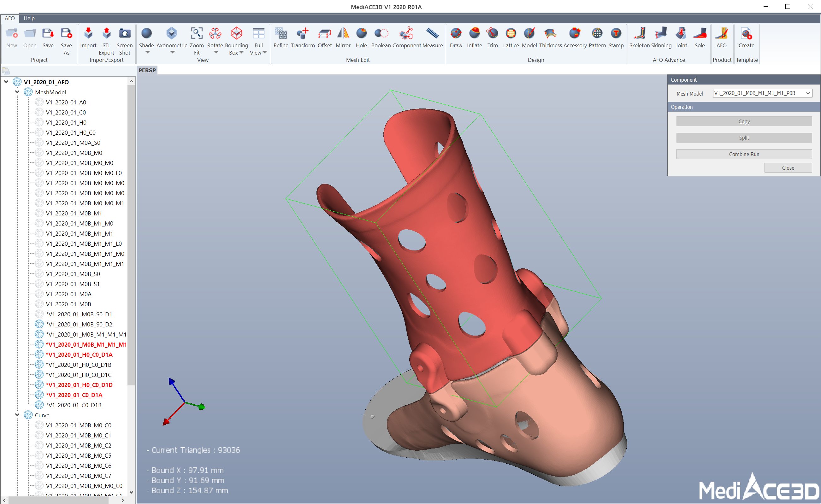Image resolution: width=821 pixels, height=504 pixels.
Task: Select the Skinning tool
Action: pos(661,38)
